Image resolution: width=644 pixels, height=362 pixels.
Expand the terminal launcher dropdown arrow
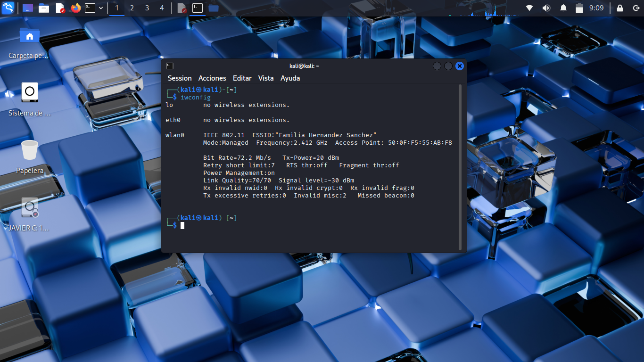[x=101, y=8]
